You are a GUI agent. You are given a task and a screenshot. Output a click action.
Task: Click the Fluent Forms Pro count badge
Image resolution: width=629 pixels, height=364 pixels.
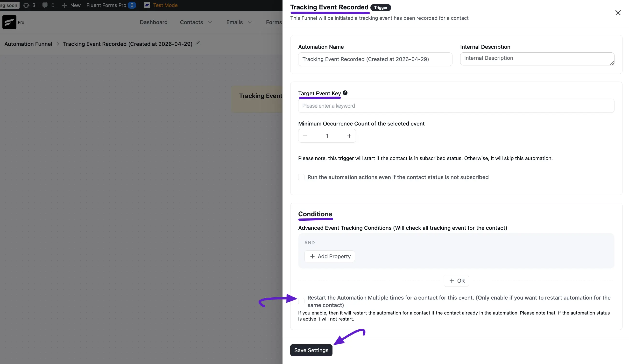(132, 5)
